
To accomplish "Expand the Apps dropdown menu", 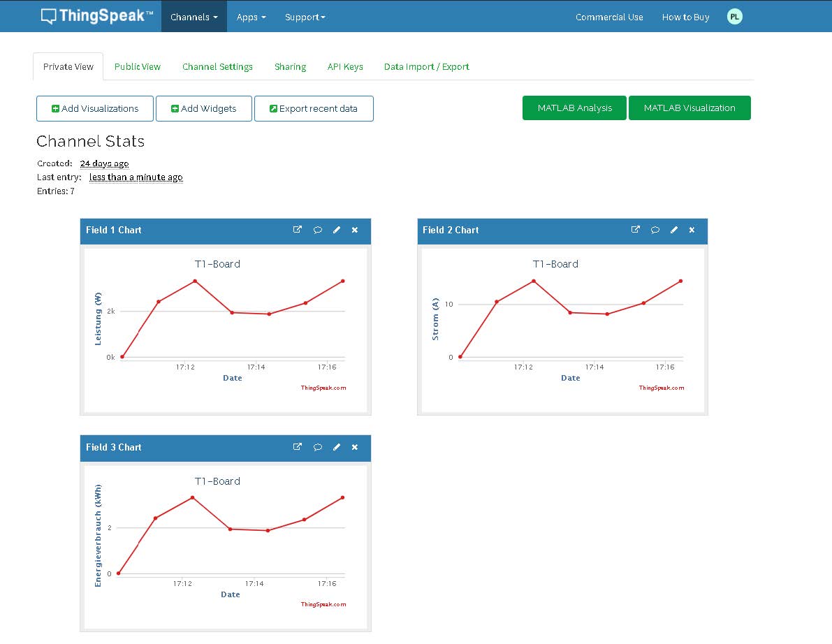I will [x=251, y=17].
